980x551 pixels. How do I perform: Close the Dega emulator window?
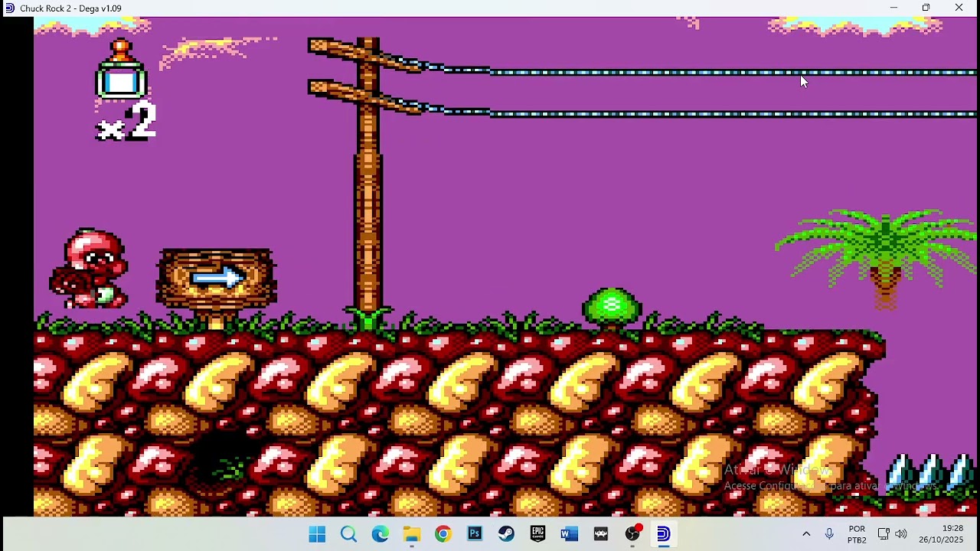click(x=959, y=8)
